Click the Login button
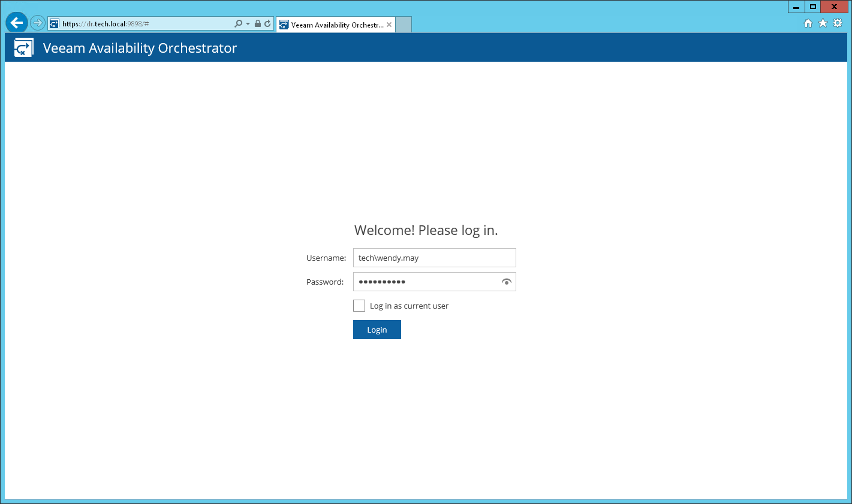The width and height of the screenshot is (852, 504). 377,330
